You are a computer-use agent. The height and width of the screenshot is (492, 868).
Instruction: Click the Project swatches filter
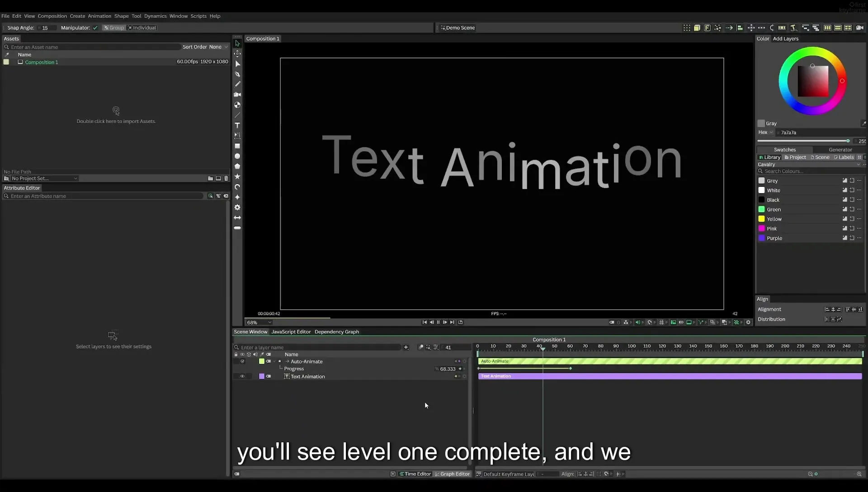tap(795, 157)
